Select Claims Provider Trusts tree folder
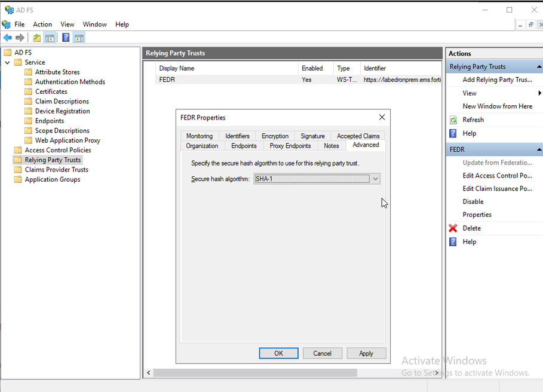 pos(56,170)
